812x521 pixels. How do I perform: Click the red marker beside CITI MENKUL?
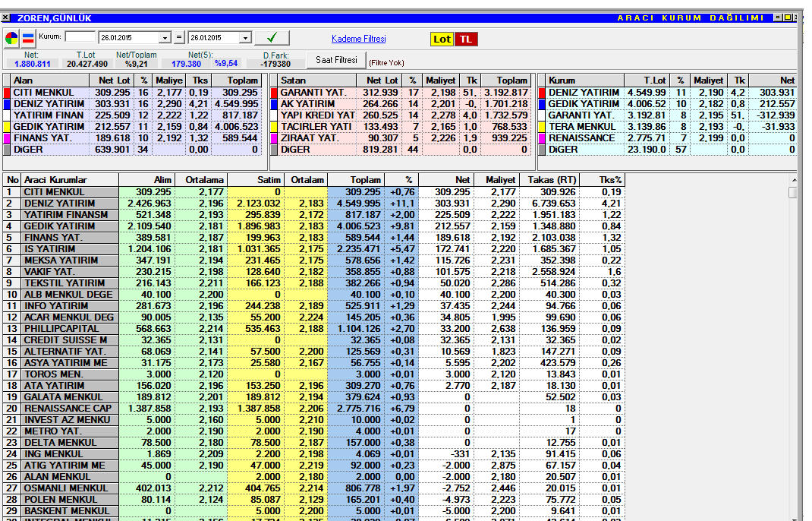pos(7,92)
